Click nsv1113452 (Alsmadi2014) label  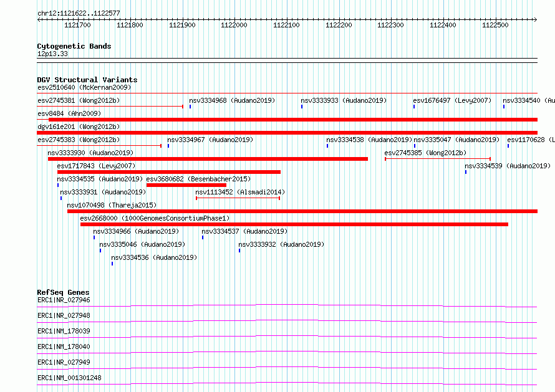pos(240,192)
